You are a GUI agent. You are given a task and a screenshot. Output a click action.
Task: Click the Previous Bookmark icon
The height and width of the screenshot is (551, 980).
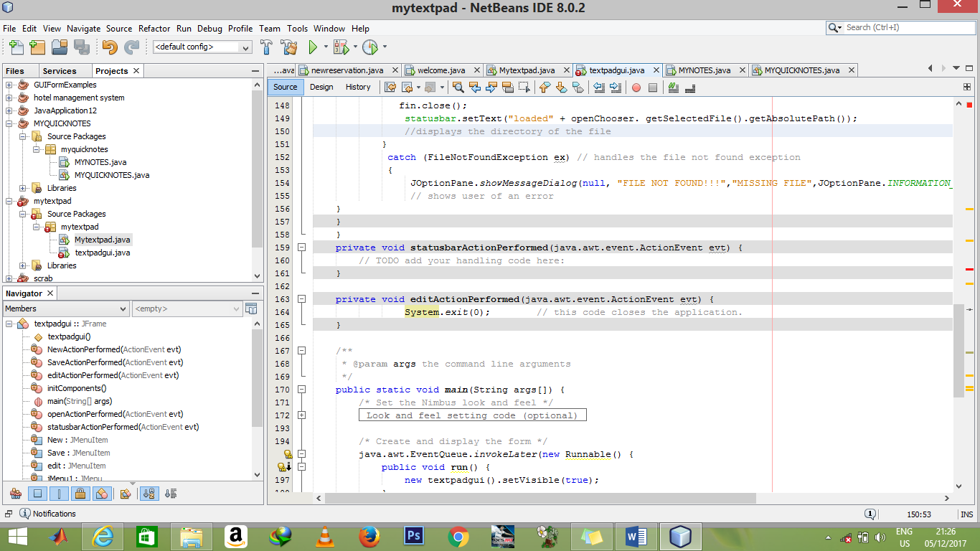tap(545, 88)
